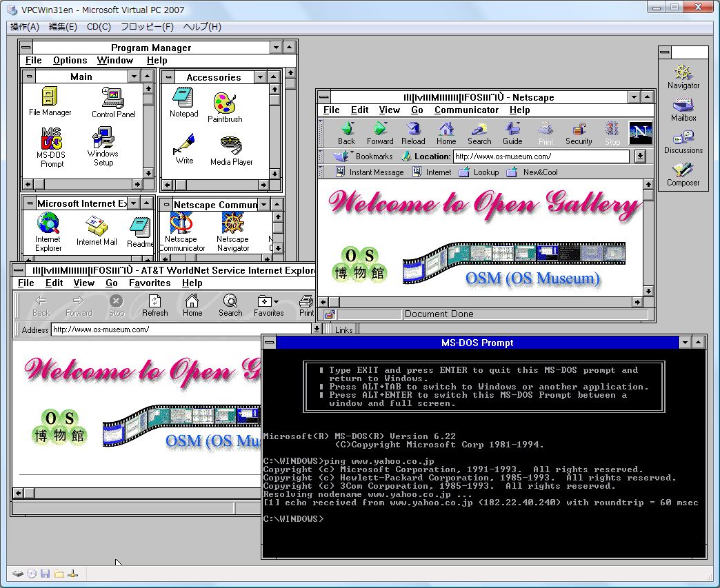Click the Netscape N throbber logo

(x=640, y=133)
